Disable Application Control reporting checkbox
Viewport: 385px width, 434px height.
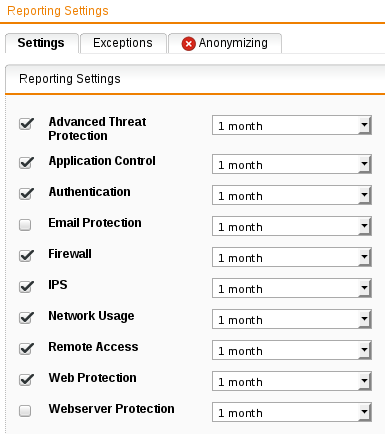[x=26, y=163]
